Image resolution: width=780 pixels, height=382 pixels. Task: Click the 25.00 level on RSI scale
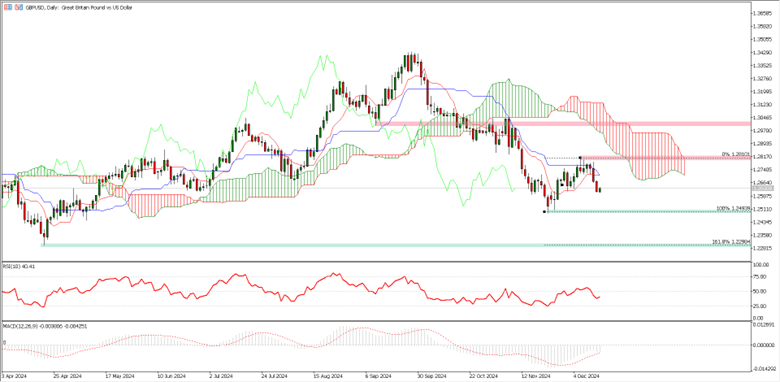click(760, 305)
